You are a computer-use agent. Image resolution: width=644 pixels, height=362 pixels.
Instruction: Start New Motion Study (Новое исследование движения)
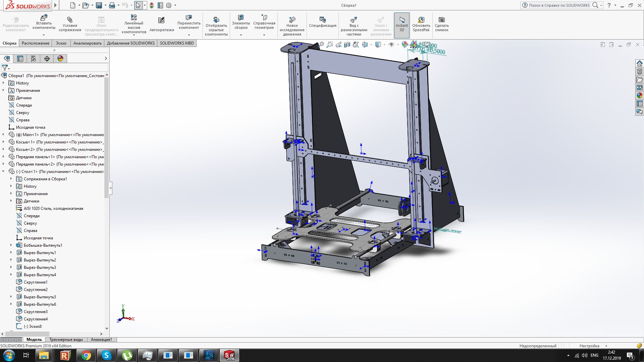pyautogui.click(x=292, y=26)
